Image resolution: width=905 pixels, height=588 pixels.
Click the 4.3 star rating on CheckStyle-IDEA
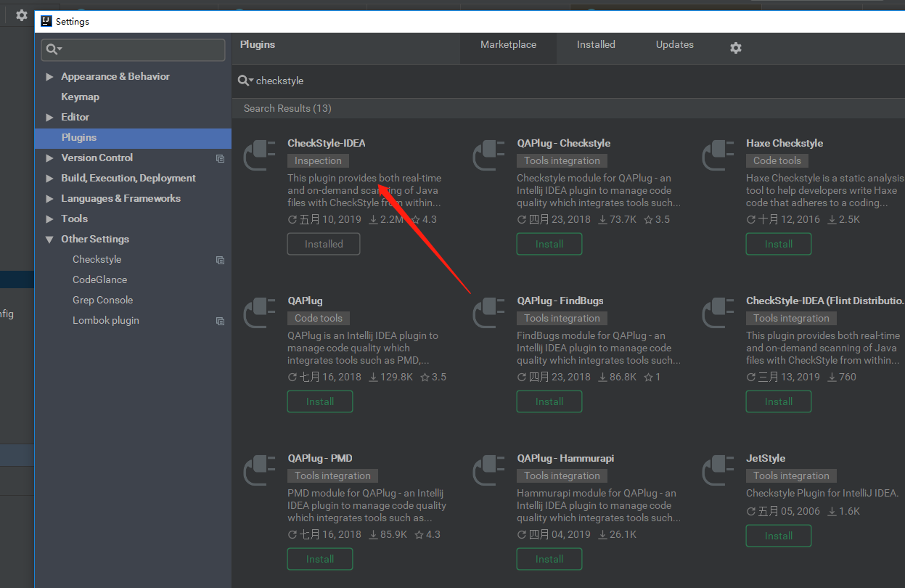[x=424, y=219]
